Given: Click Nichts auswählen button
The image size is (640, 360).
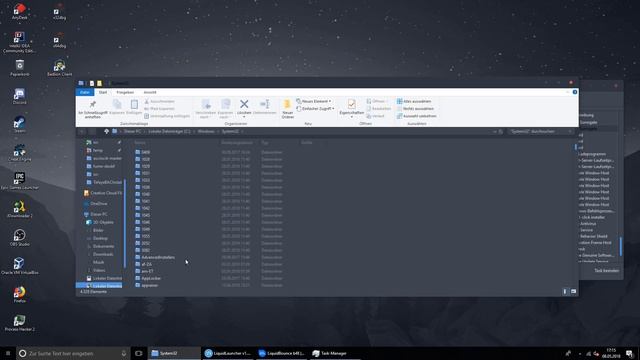Looking at the screenshot, I should [x=415, y=109].
